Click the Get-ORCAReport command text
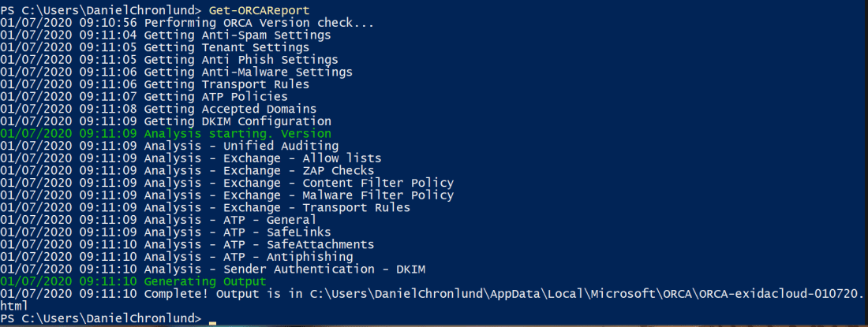868x327 pixels. click(x=260, y=9)
